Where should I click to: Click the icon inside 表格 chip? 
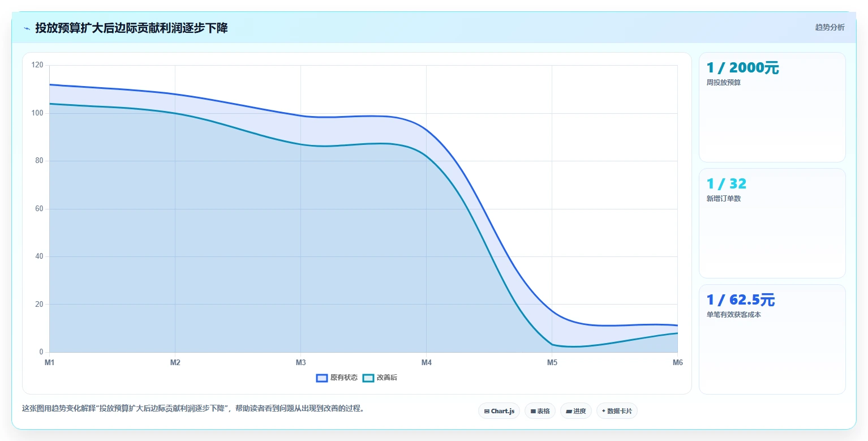click(533, 412)
